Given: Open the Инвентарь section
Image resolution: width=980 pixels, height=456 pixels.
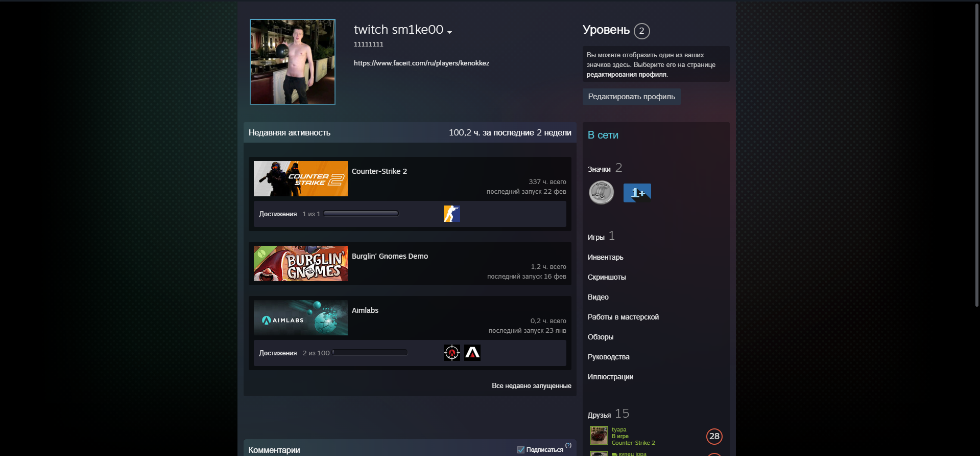Looking at the screenshot, I should click(605, 257).
